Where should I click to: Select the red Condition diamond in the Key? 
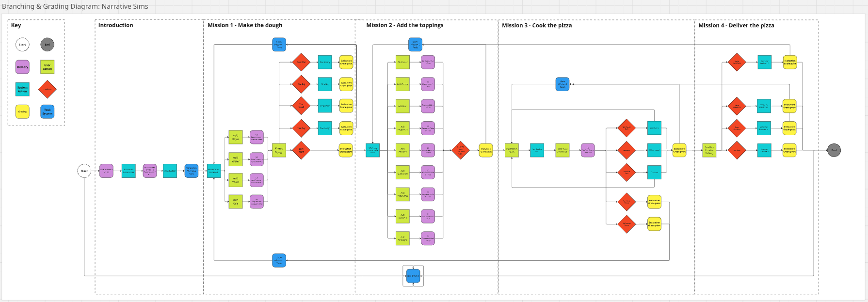[48, 89]
